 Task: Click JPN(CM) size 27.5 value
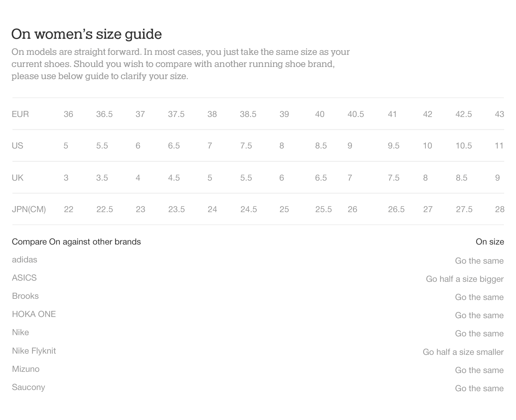click(464, 209)
